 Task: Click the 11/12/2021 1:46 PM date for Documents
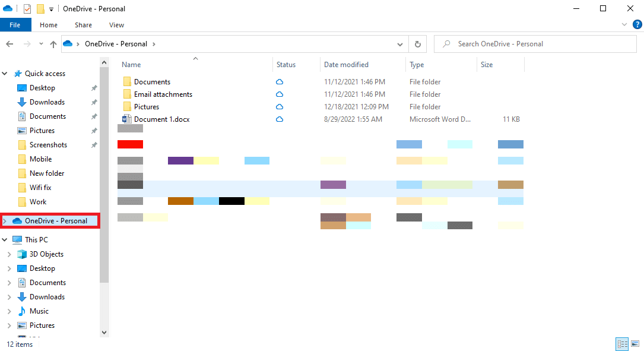[x=354, y=82]
